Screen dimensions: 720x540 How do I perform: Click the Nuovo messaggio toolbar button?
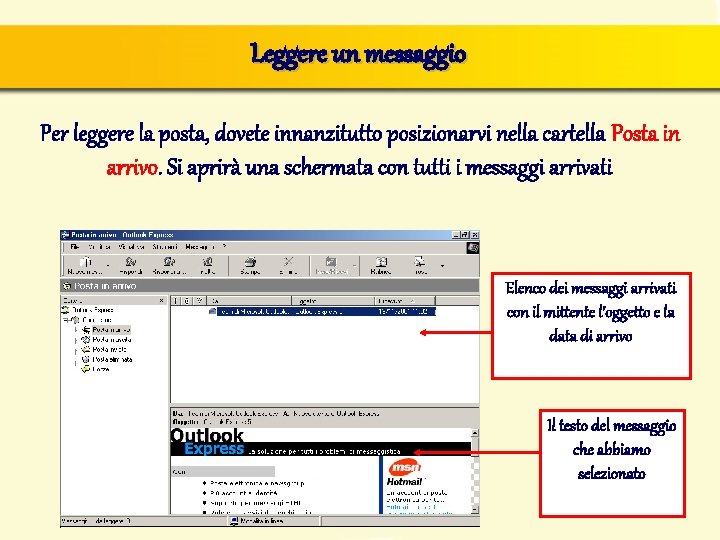tap(85, 265)
